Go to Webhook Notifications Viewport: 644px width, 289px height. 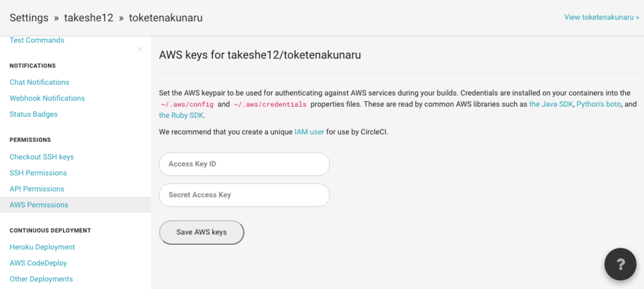[x=47, y=98]
